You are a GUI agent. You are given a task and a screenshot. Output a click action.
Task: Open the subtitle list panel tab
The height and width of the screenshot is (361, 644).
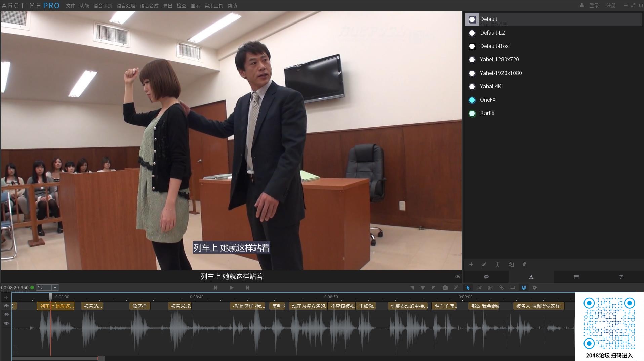pos(576,277)
